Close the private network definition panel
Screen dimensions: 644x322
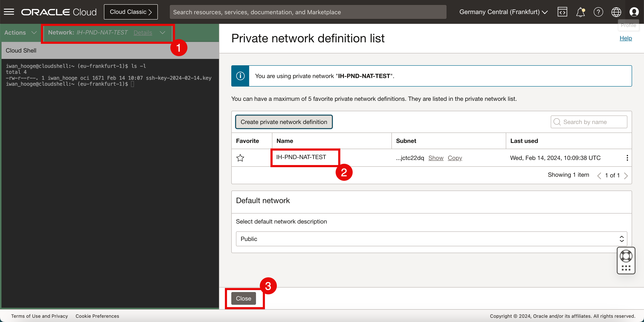[243, 298]
